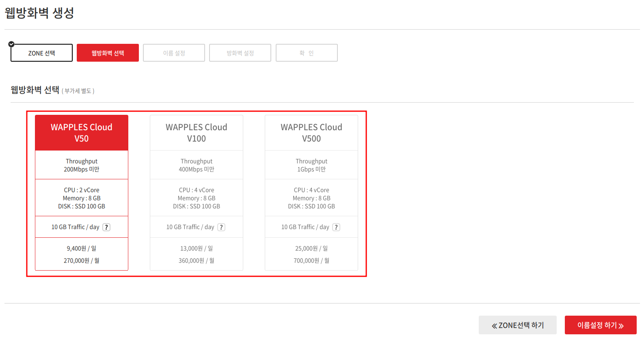
Task: Proceed with 이름설정 하기 button
Action: tap(601, 325)
